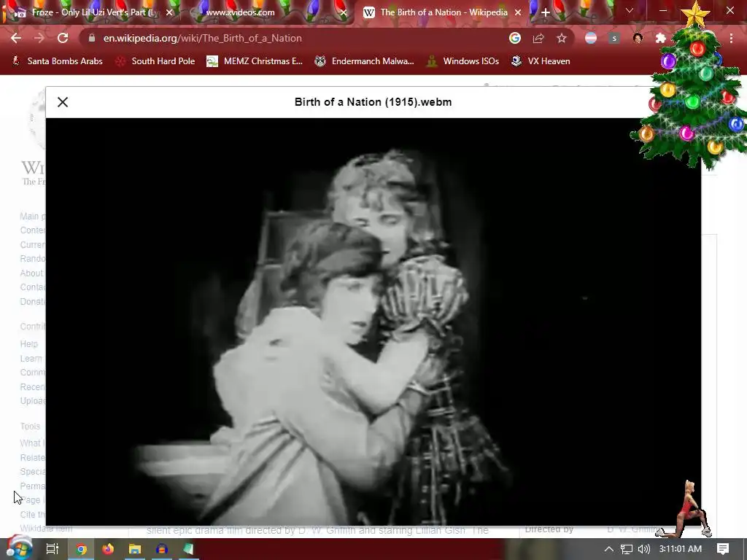
Task: Open network status tray icon
Action: 627,549
